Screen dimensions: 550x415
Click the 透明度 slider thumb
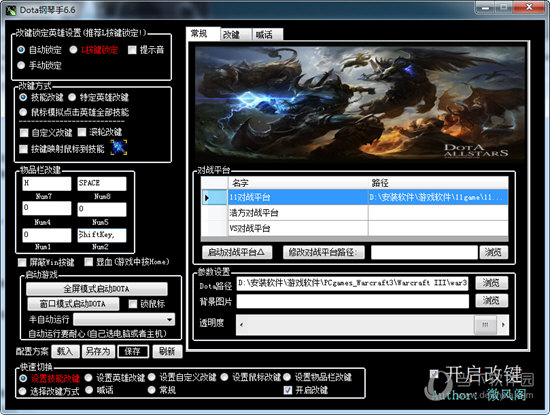485,324
